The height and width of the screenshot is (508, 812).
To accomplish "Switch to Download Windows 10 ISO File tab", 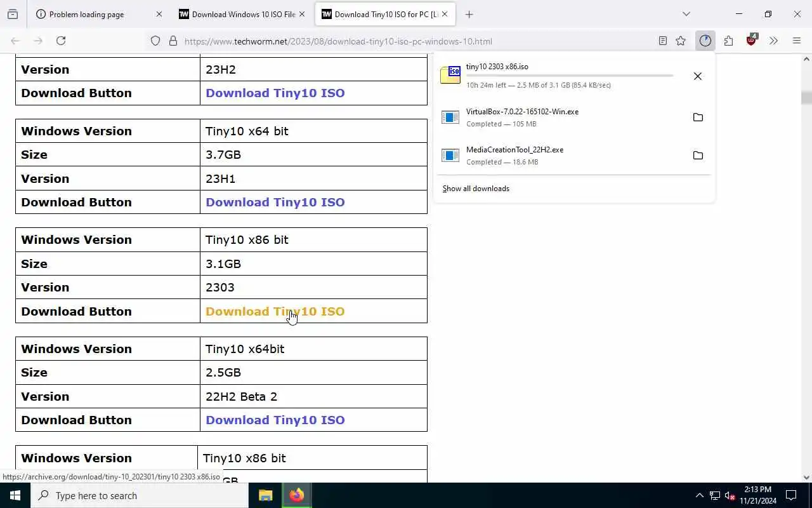I will click(x=243, y=14).
